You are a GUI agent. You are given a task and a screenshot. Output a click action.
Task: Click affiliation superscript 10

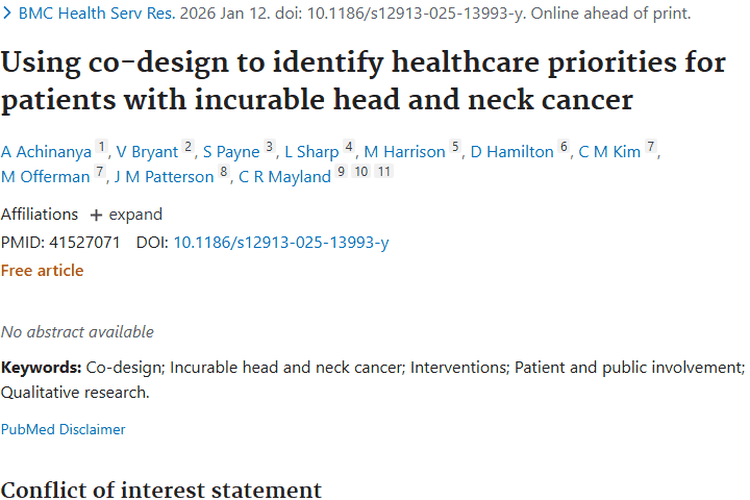(x=361, y=172)
